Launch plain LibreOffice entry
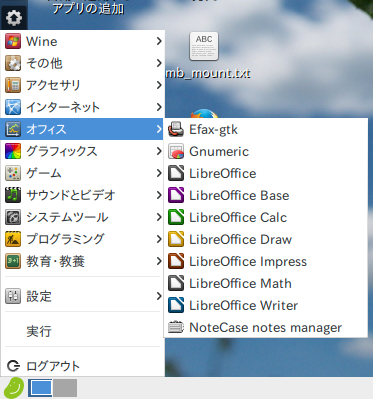 pos(266,173)
